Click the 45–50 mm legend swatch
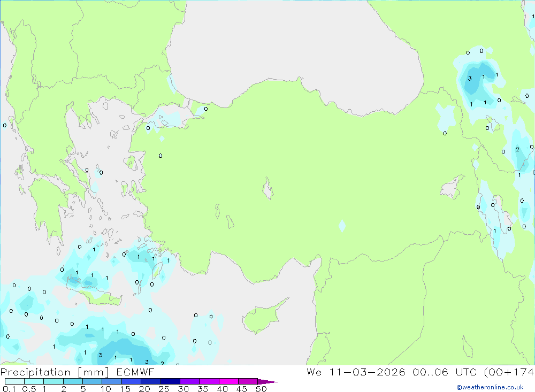Viewport: 535px width, 392px height. (x=248, y=381)
